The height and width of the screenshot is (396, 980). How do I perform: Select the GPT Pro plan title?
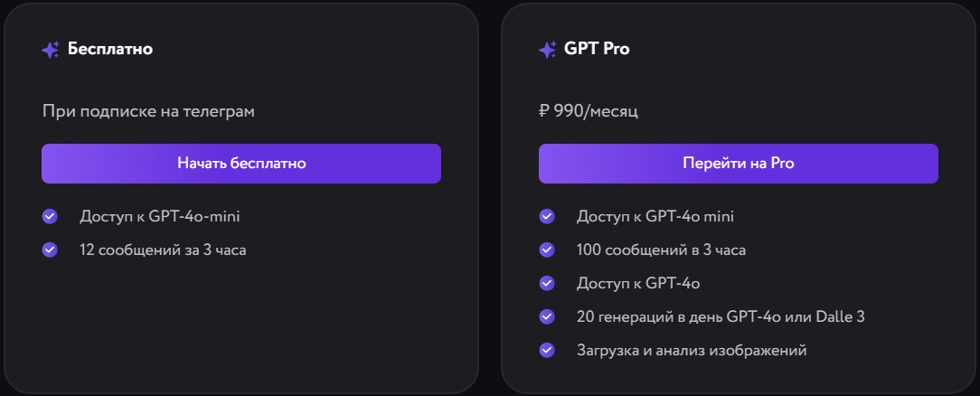click(597, 49)
